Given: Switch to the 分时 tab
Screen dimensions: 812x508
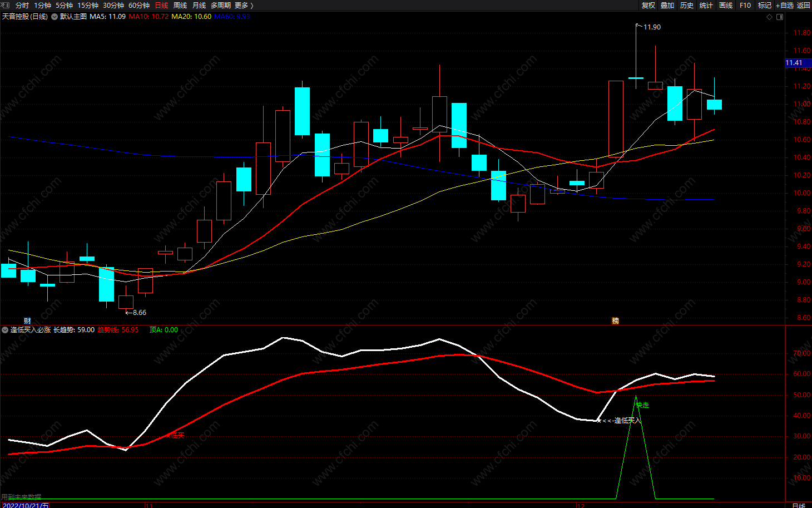Looking at the screenshot, I should coord(22,5).
